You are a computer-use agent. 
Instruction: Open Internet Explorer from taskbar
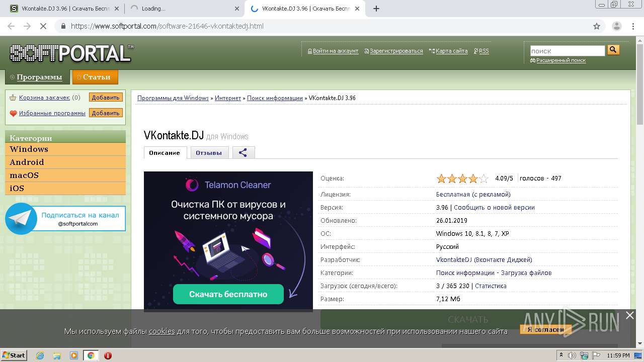coord(40,355)
